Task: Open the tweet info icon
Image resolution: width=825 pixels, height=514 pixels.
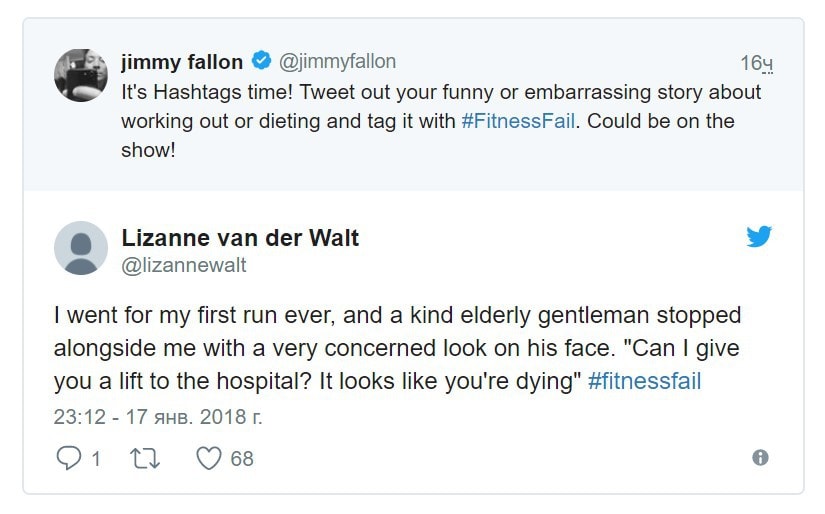Action: click(760, 458)
